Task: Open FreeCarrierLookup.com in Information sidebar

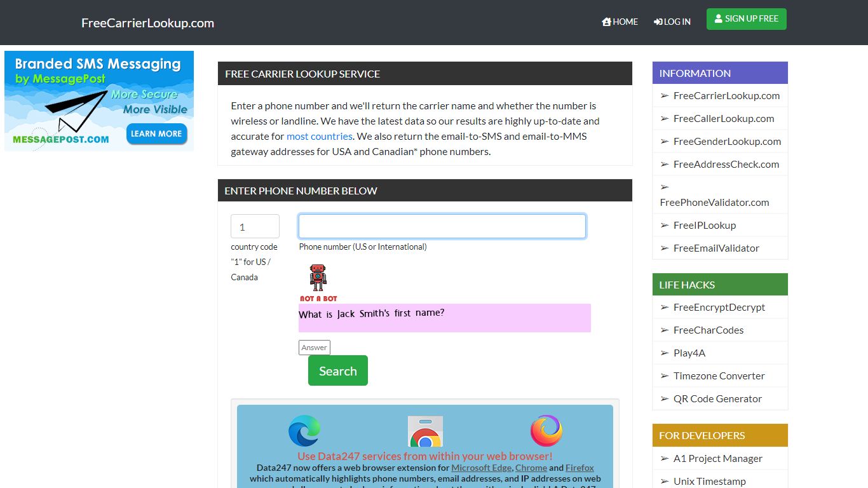Action: 726,96
